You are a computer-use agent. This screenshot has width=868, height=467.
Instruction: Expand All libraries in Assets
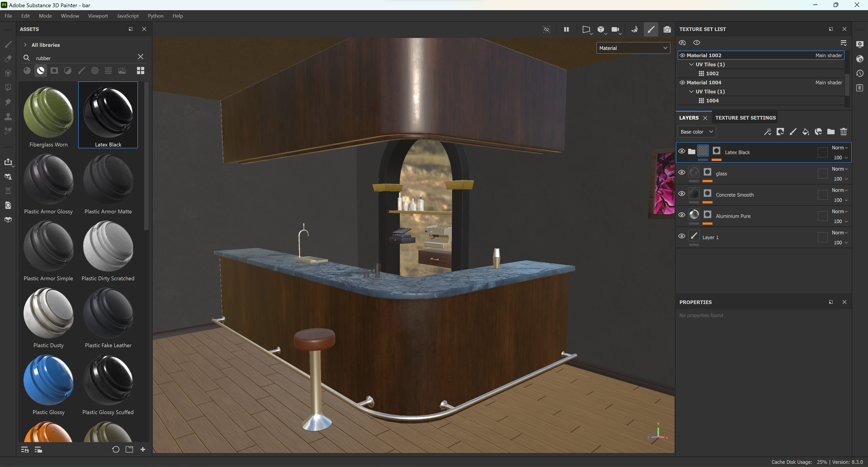coord(25,45)
